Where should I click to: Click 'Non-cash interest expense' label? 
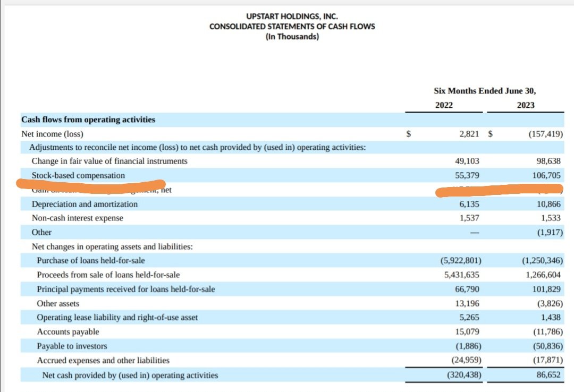coord(77,218)
